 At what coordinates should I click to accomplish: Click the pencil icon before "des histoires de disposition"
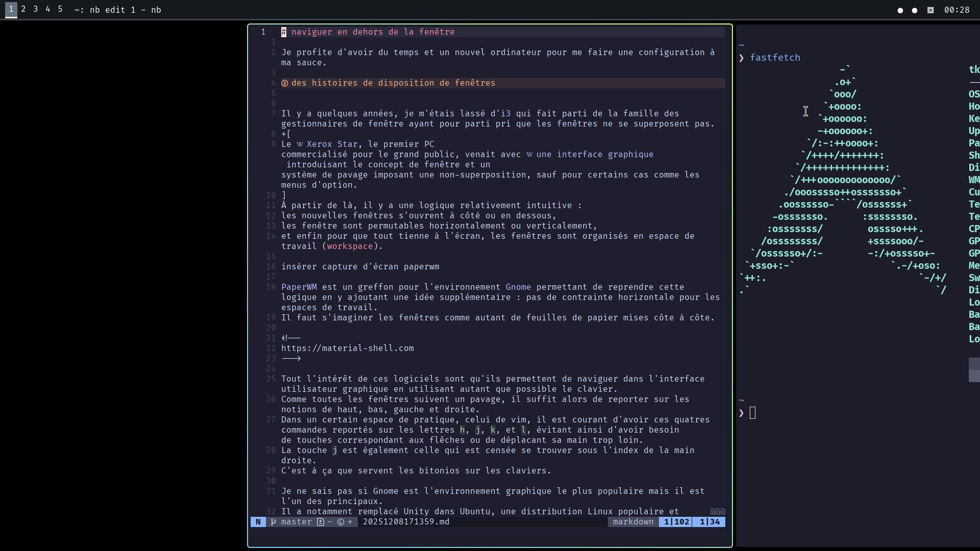click(x=285, y=83)
